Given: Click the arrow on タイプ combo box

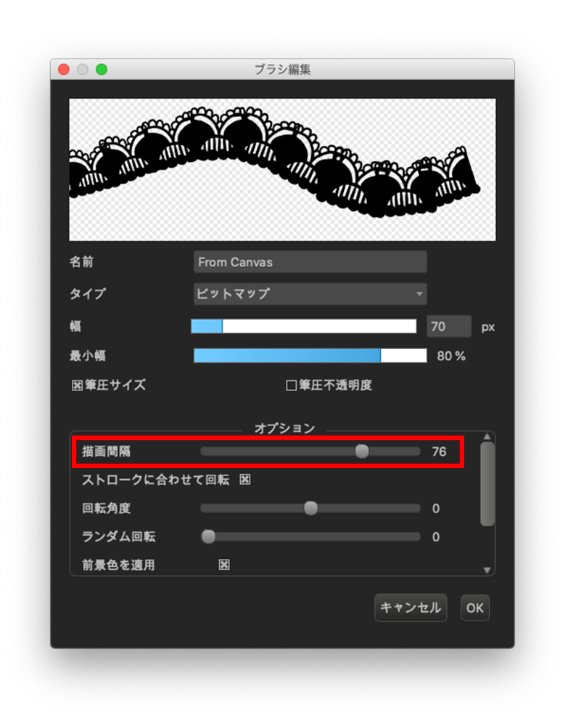Looking at the screenshot, I should [419, 294].
